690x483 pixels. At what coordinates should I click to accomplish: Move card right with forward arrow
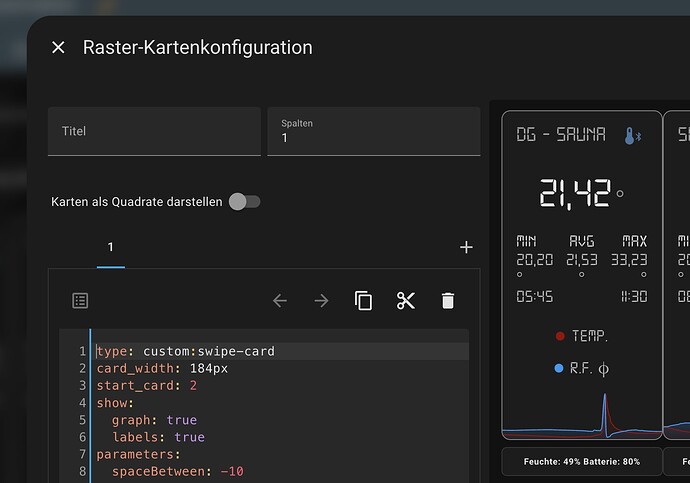[x=321, y=301]
